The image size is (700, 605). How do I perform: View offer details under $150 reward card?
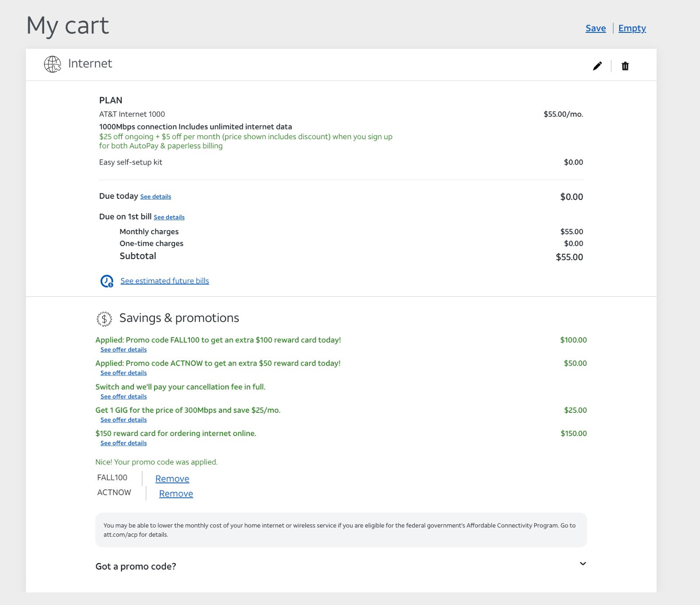123,443
